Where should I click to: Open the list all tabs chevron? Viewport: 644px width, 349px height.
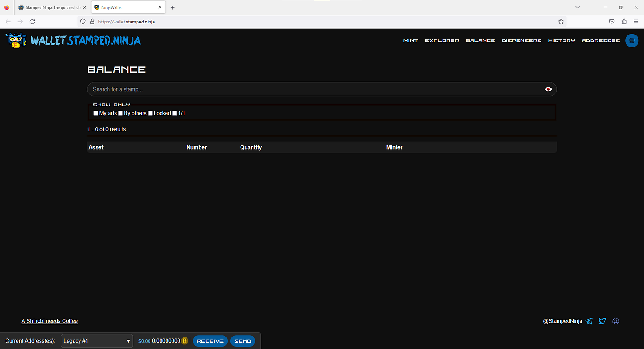pos(578,7)
